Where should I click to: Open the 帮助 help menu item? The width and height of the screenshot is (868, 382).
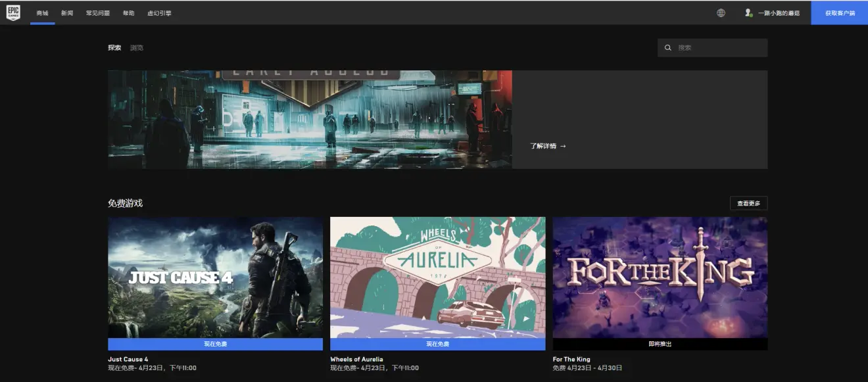coord(129,13)
